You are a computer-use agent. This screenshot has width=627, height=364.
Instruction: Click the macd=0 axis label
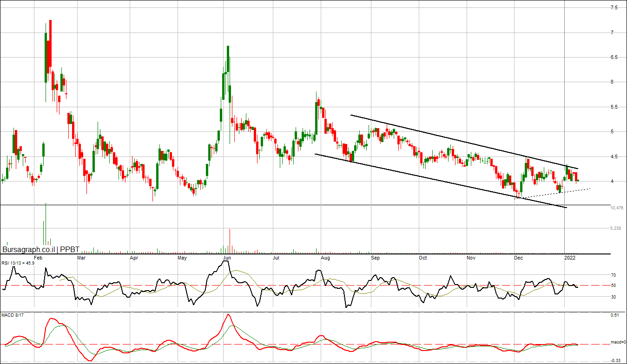pyautogui.click(x=618, y=343)
